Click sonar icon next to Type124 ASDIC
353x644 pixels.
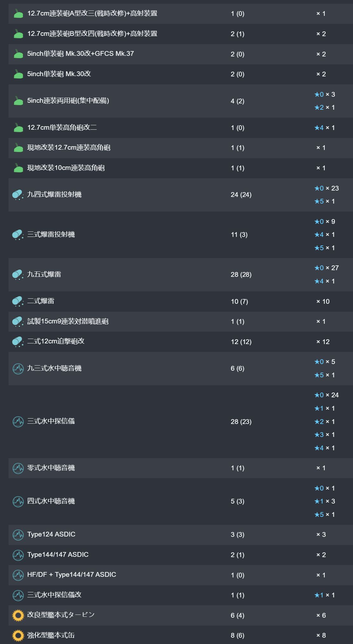pyautogui.click(x=18, y=535)
